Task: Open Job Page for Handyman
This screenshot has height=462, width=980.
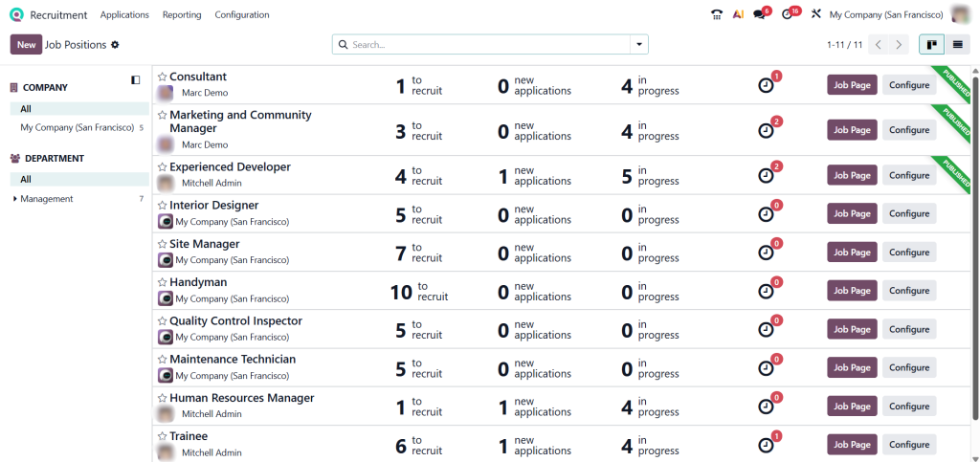Action: 852,291
